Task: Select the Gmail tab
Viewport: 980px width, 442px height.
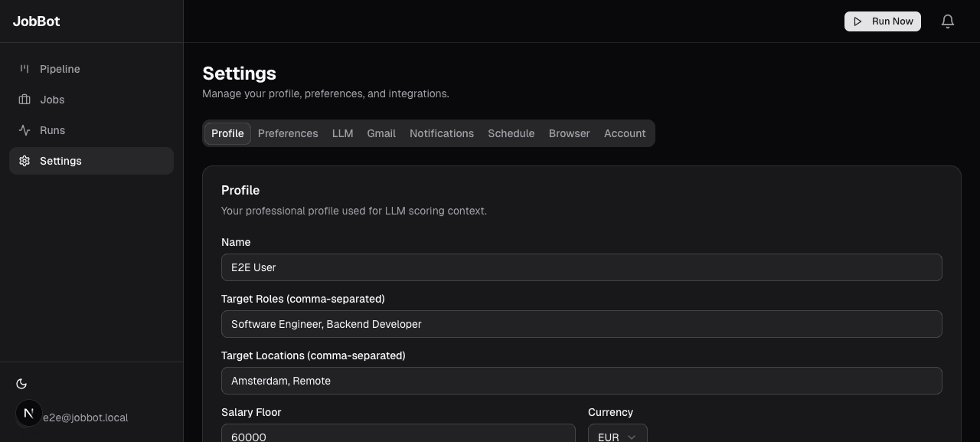Action: 381,133
